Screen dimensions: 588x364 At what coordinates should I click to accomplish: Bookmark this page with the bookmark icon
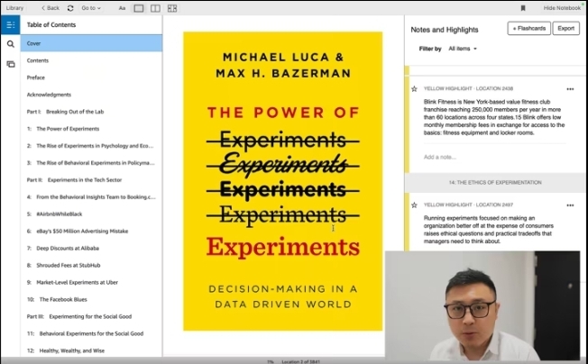pyautogui.click(x=523, y=8)
